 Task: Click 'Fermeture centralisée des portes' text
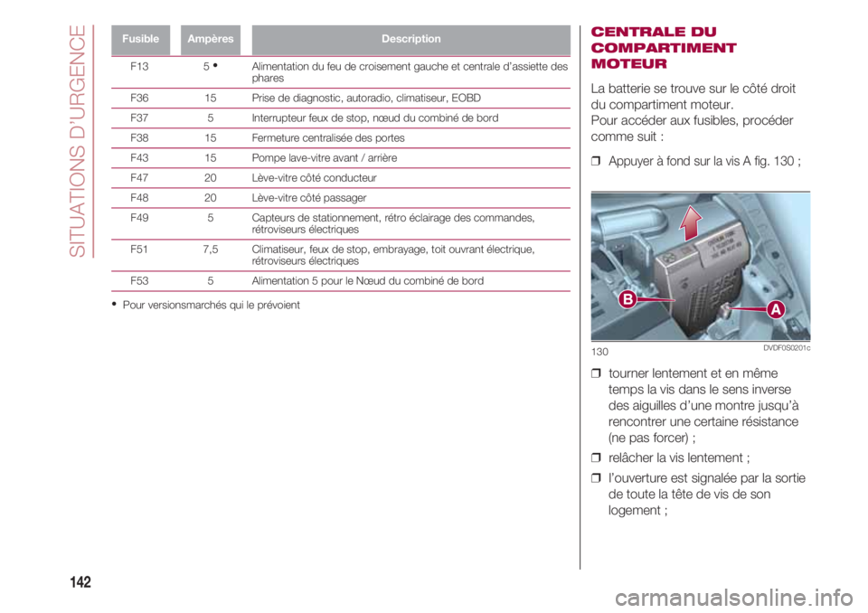coord(327,138)
